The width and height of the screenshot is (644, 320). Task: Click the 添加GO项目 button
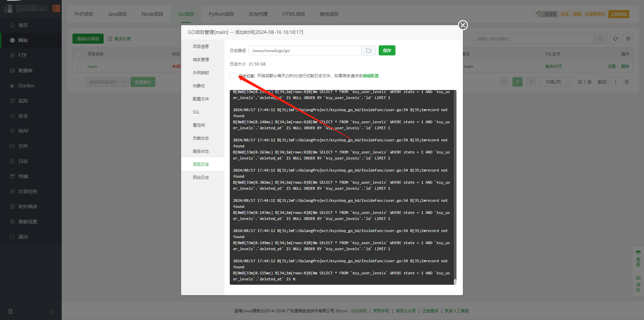click(88, 39)
